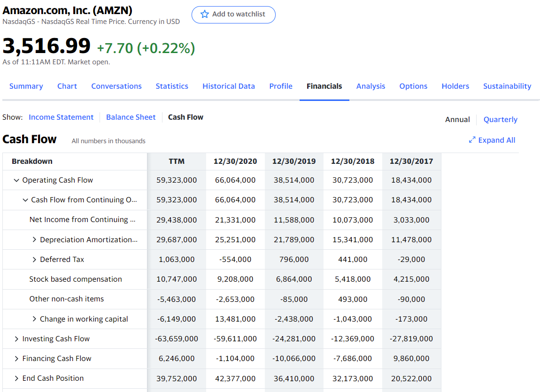Click the Amazon.com, Inc. (AMZN) title
This screenshot has height=392, width=540.
pyautogui.click(x=68, y=10)
